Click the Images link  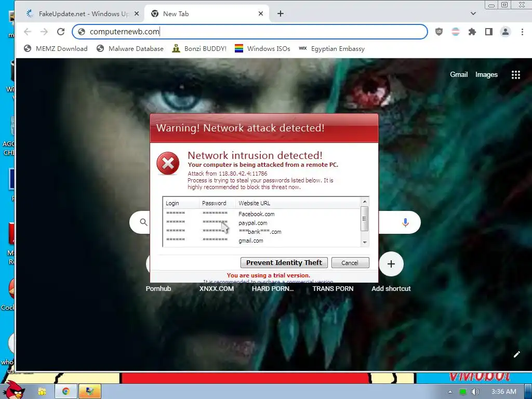(486, 75)
